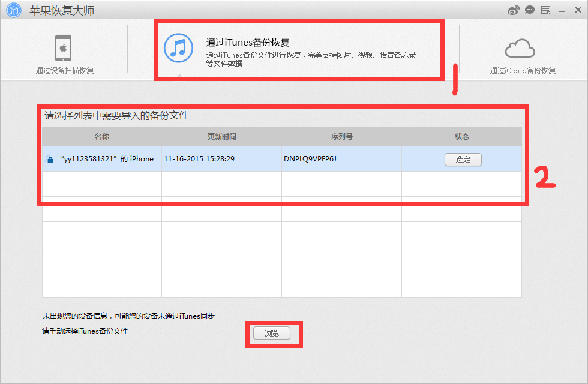Click the 浏览 button to pick backup
Screen dimensions: 588x384
[272, 333]
